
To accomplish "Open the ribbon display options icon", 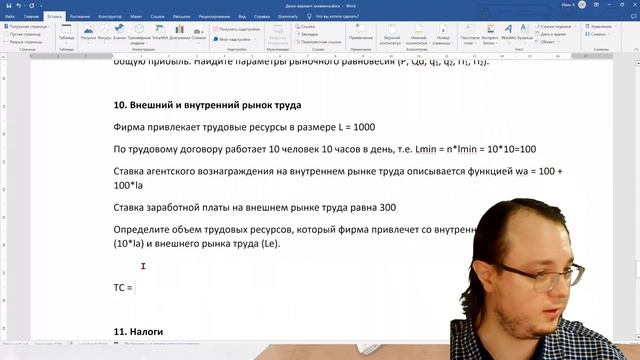I will (x=596, y=5).
